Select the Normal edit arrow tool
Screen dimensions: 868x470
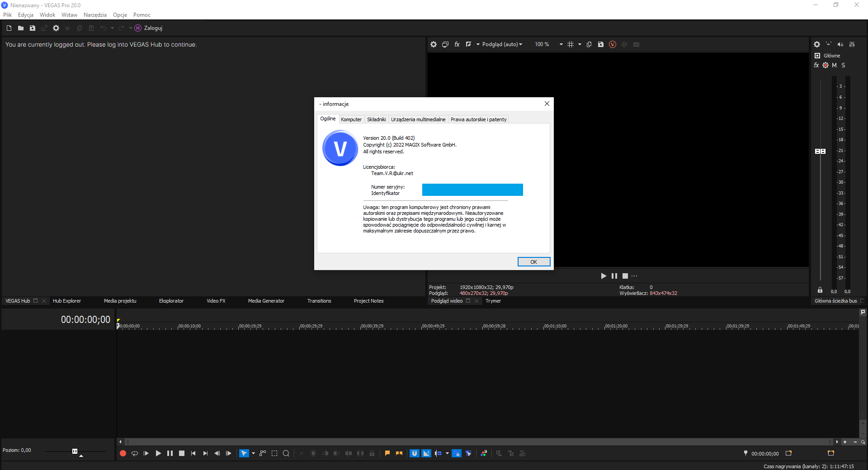244,453
